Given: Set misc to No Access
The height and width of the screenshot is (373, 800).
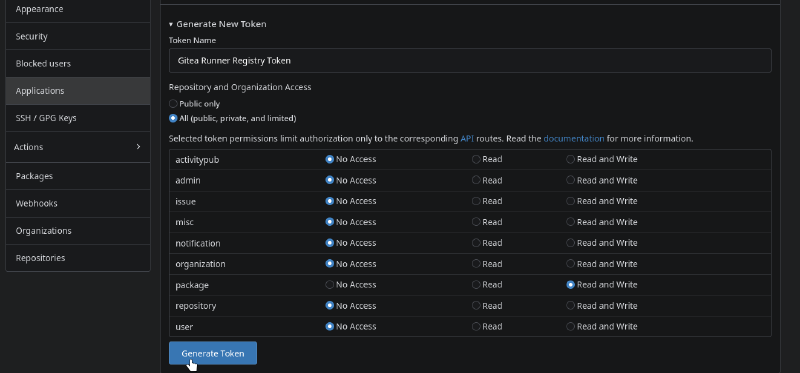Looking at the screenshot, I should (x=330, y=222).
